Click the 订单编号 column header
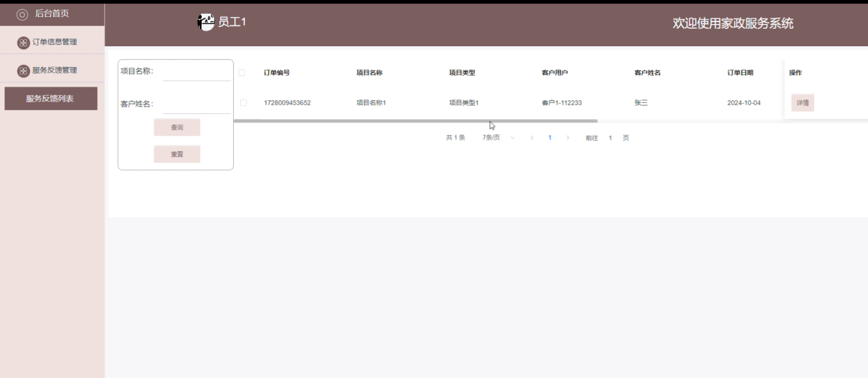This screenshot has width=868, height=378. [x=277, y=73]
